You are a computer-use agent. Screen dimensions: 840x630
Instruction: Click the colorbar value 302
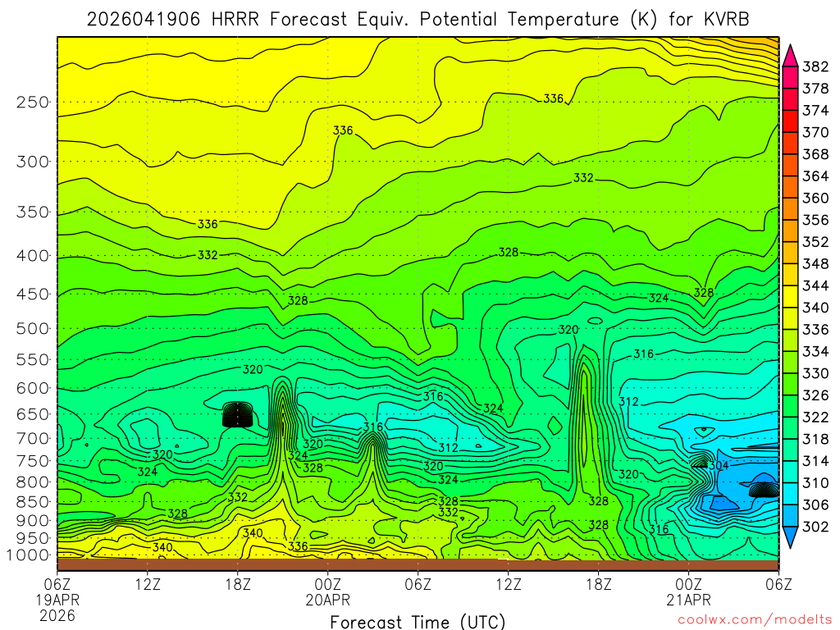click(x=815, y=527)
